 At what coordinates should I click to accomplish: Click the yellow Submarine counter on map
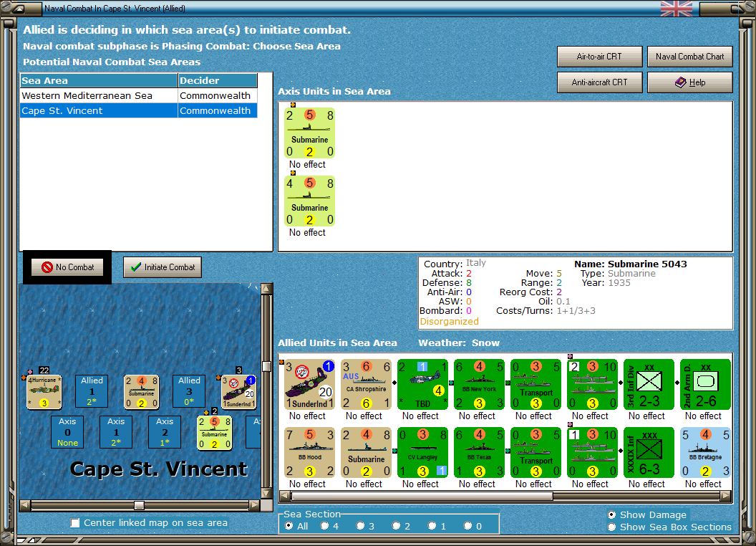point(215,433)
